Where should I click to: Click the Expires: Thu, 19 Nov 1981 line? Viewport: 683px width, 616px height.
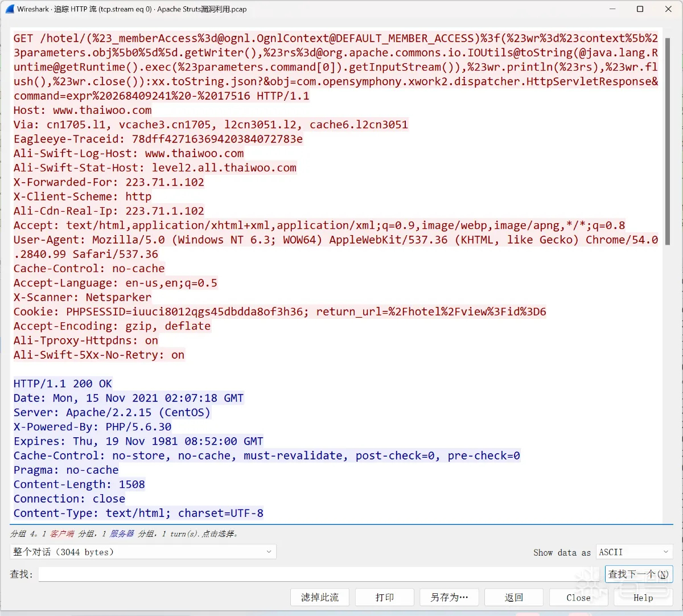point(138,441)
